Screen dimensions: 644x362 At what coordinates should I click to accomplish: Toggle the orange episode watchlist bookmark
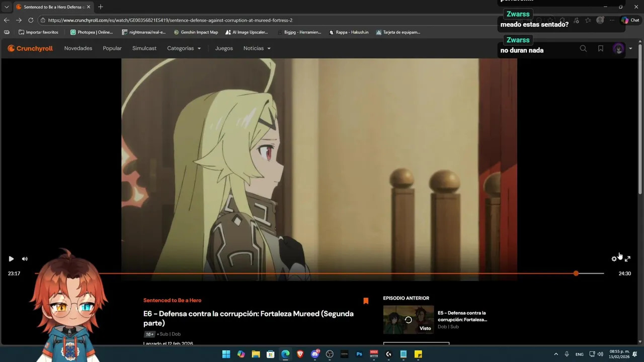pyautogui.click(x=366, y=301)
